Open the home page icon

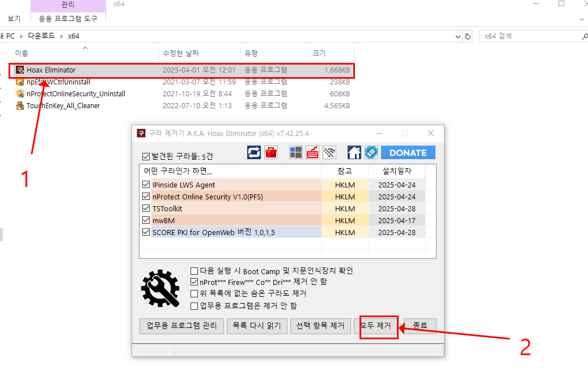tap(354, 152)
